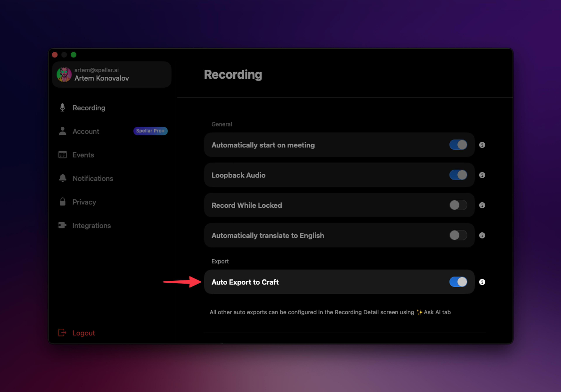Screen dimensions: 561x392
Task: Switch to the Events section label
Action: point(83,155)
